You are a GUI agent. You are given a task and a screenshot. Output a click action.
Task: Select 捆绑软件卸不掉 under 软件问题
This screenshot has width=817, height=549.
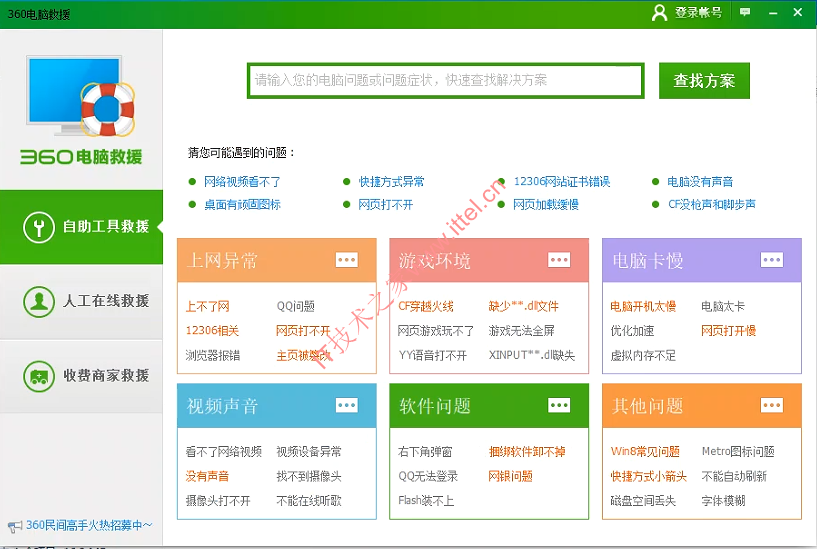tap(527, 452)
